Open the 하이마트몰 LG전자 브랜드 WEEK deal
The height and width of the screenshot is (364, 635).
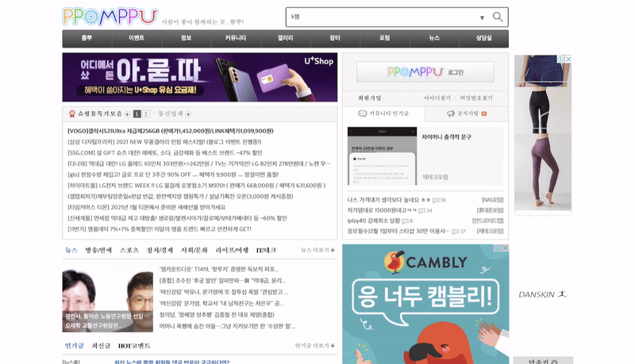196,186
